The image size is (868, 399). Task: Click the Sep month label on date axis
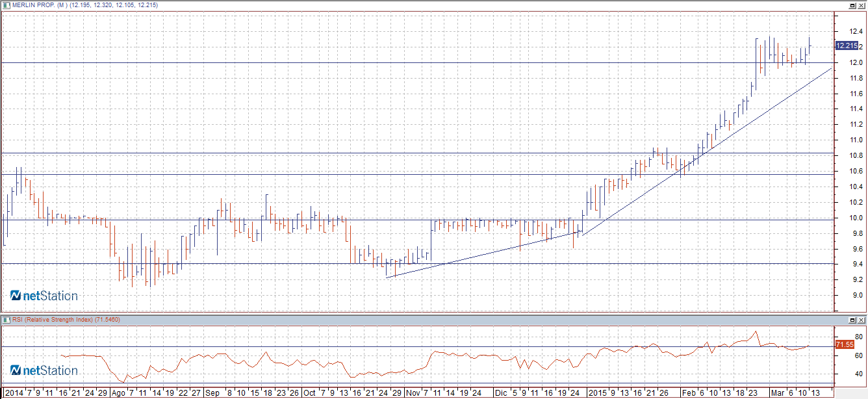(212, 393)
